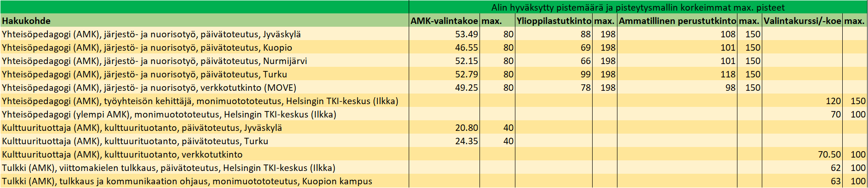868x188 pixels.
Task: Select the Valintakurssi/-koe column header
Action: coord(802,21)
